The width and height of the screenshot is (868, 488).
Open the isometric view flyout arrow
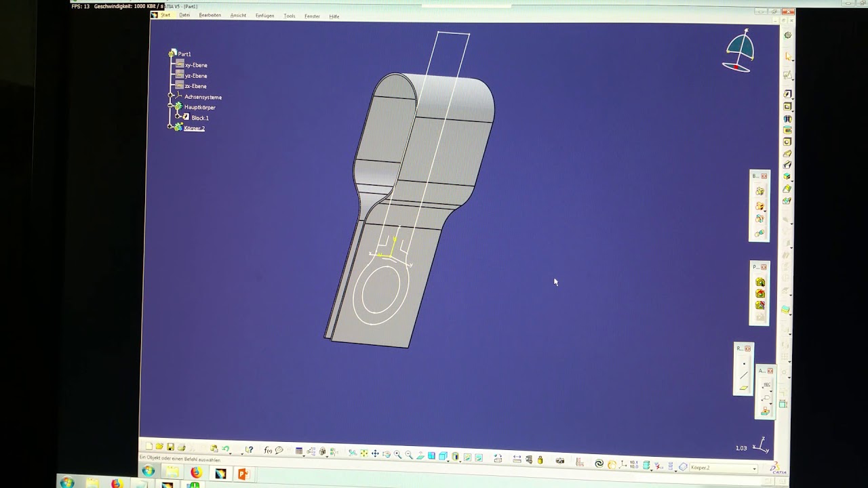(x=448, y=462)
